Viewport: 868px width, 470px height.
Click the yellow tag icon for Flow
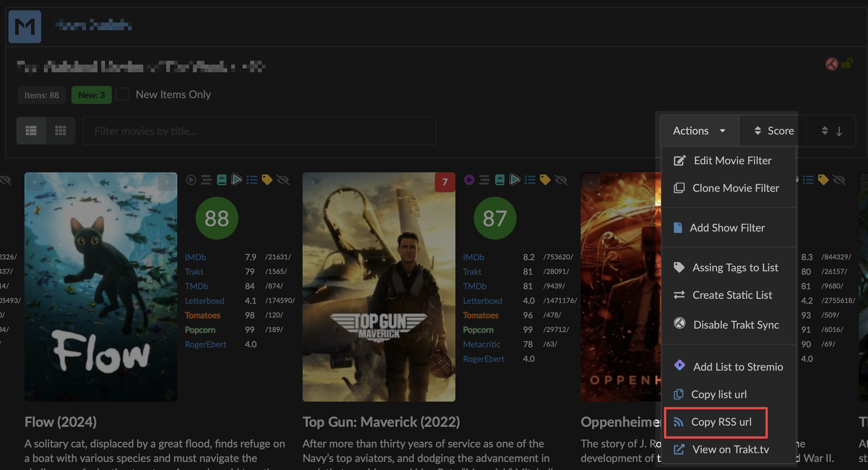[x=267, y=180]
